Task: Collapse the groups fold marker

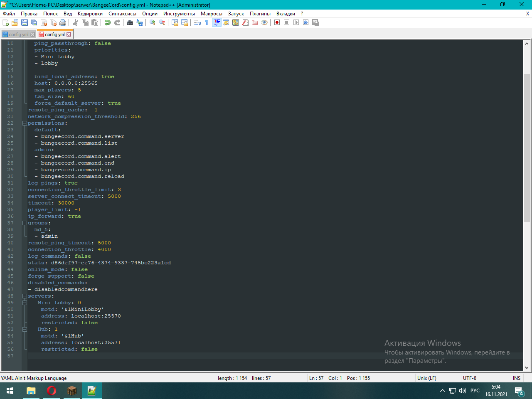Action: click(25, 223)
